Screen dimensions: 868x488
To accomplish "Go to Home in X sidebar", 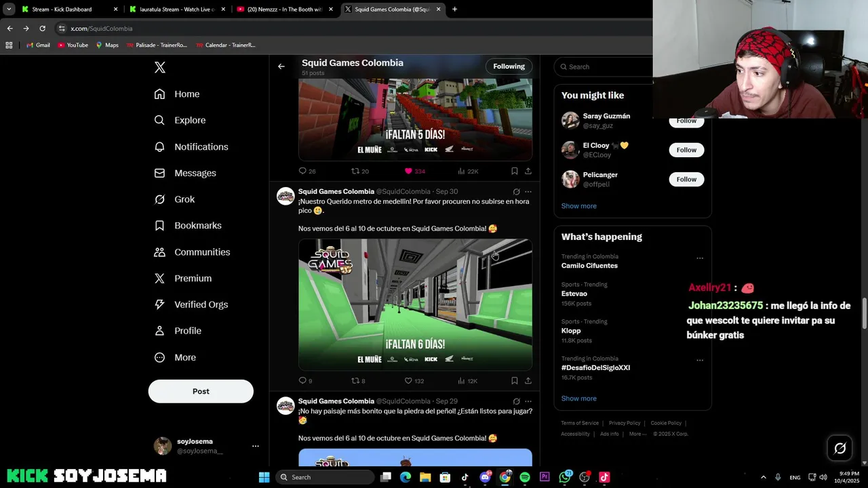I will (177, 94).
